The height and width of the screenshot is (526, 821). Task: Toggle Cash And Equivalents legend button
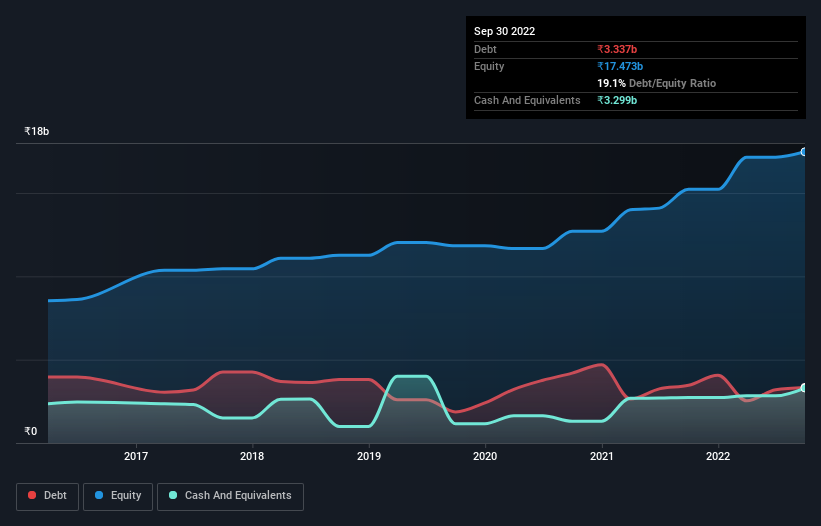230,496
